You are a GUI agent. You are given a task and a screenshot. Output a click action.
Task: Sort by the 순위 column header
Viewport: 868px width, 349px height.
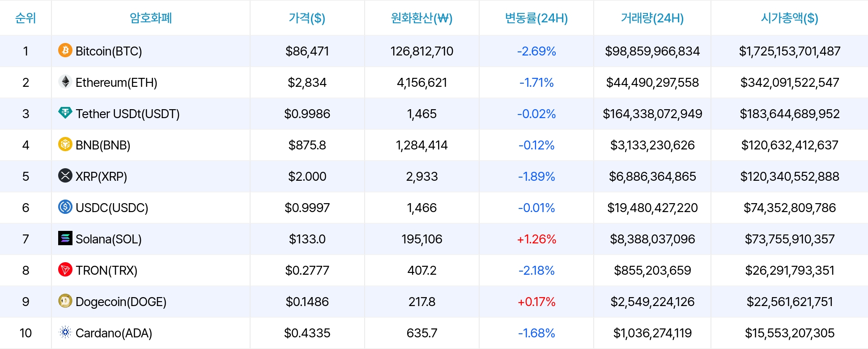point(26,18)
